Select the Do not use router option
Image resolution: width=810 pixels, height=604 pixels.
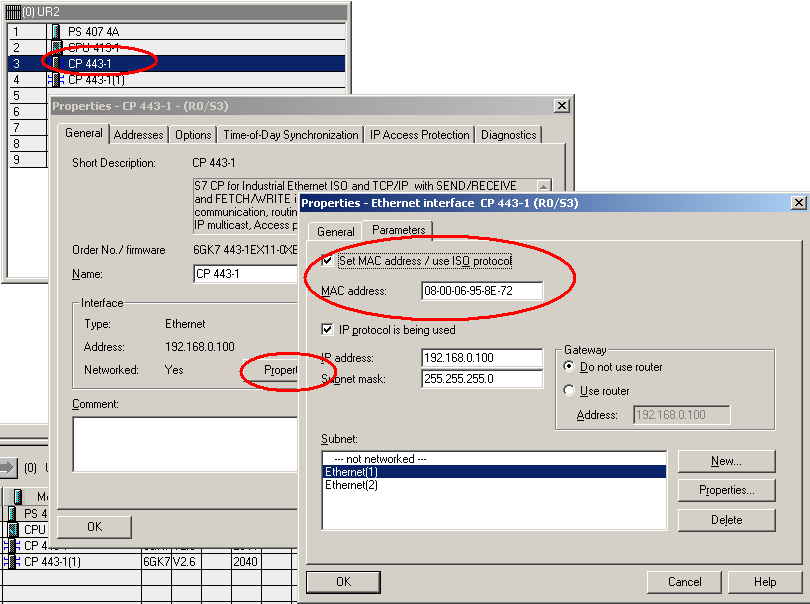click(570, 367)
